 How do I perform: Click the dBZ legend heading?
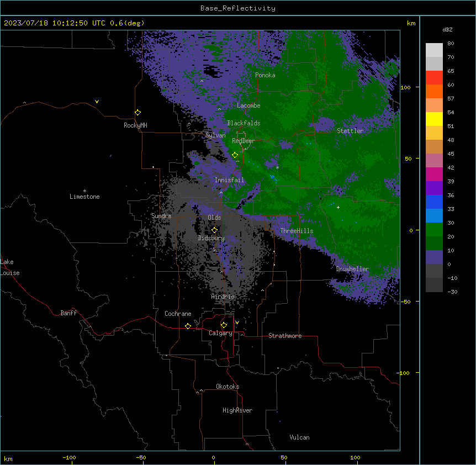447,30
